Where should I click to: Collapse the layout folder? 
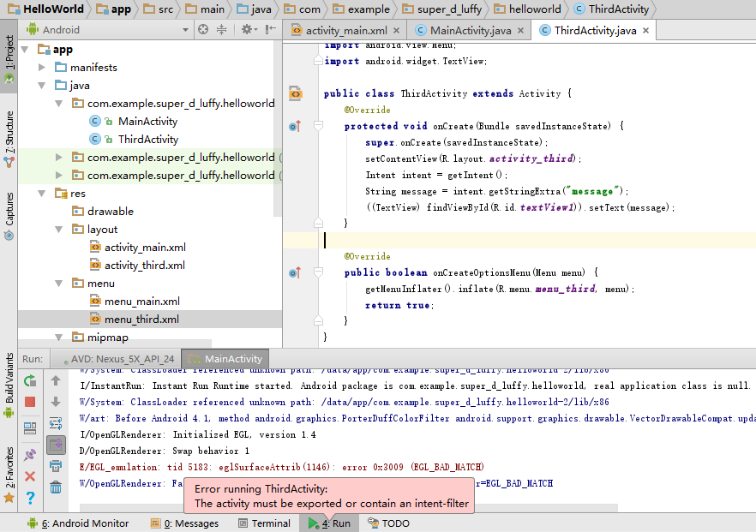click(59, 230)
